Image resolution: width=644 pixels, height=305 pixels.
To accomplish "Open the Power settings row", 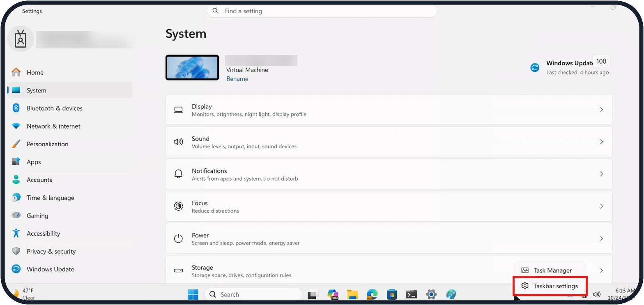I will [389, 238].
